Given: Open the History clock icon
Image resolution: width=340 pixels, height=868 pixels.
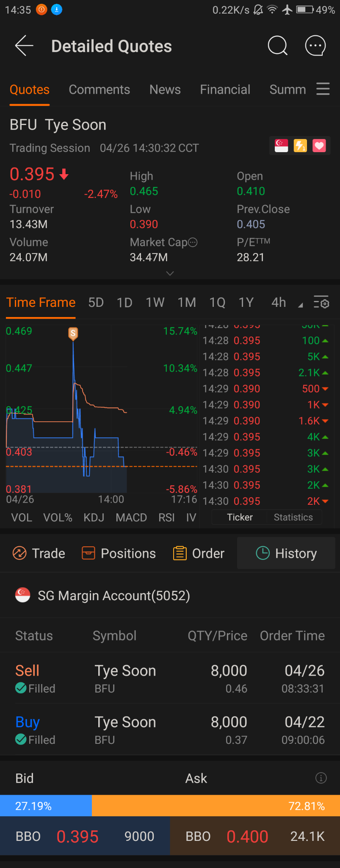Looking at the screenshot, I should tap(263, 553).
